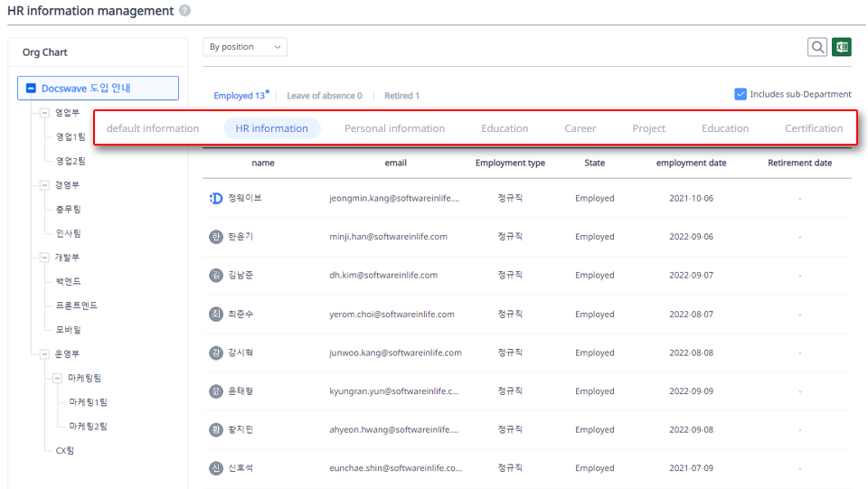Screen dimensions: 868x489
Task: Click the avatar of 황지민
Action: click(x=216, y=429)
